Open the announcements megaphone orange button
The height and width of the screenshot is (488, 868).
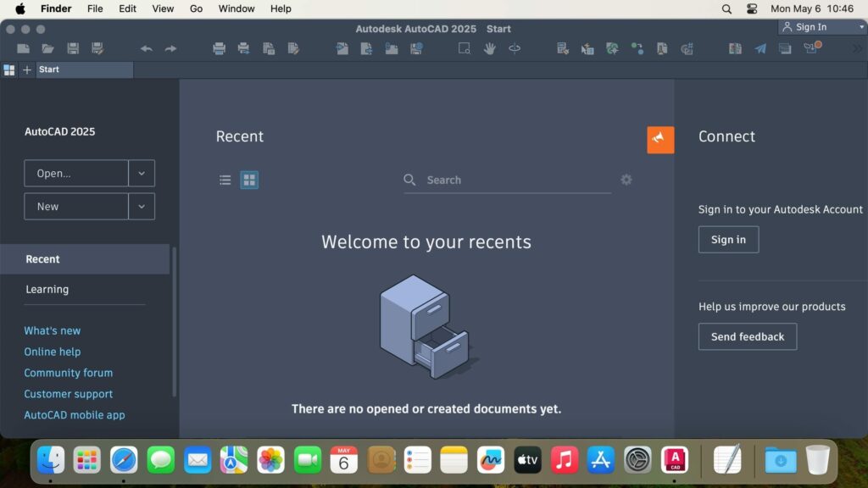(660, 140)
